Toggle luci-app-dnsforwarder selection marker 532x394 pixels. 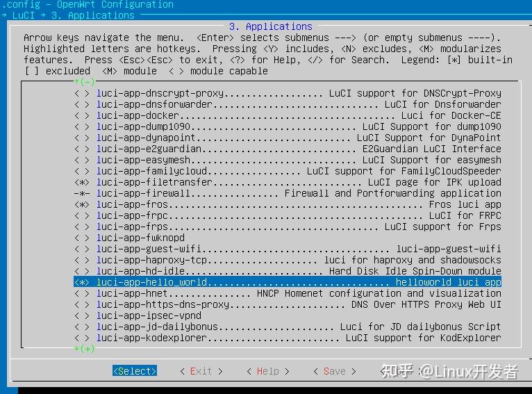pyautogui.click(x=82, y=104)
